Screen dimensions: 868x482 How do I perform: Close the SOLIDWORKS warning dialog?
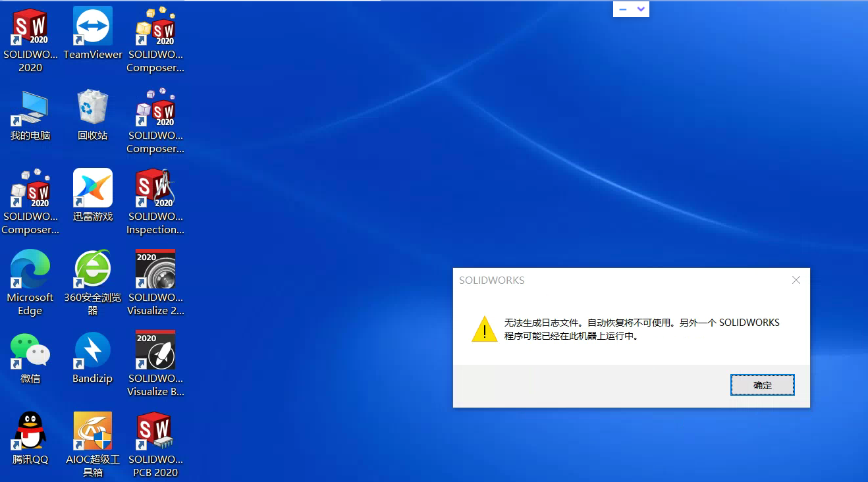[796, 280]
